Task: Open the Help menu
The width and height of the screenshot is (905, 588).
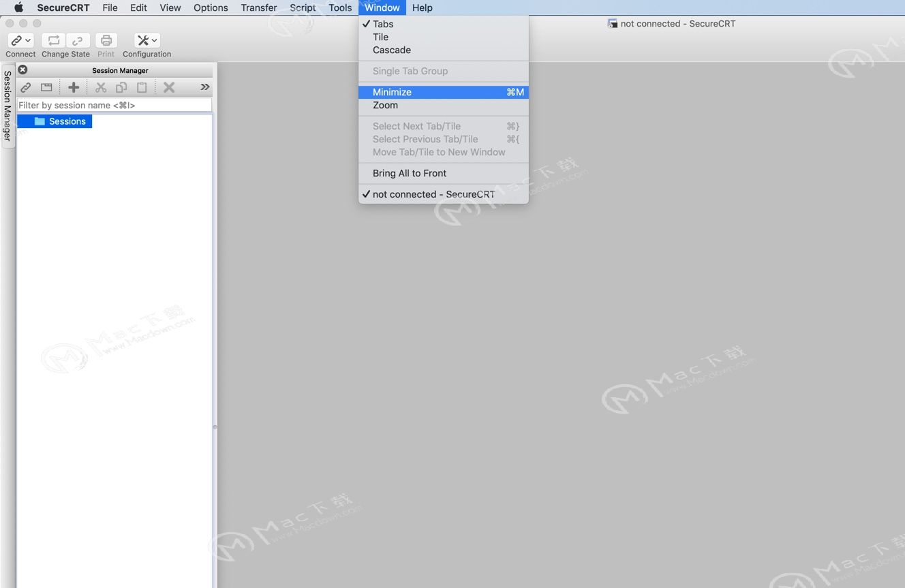Action: pyautogui.click(x=423, y=7)
